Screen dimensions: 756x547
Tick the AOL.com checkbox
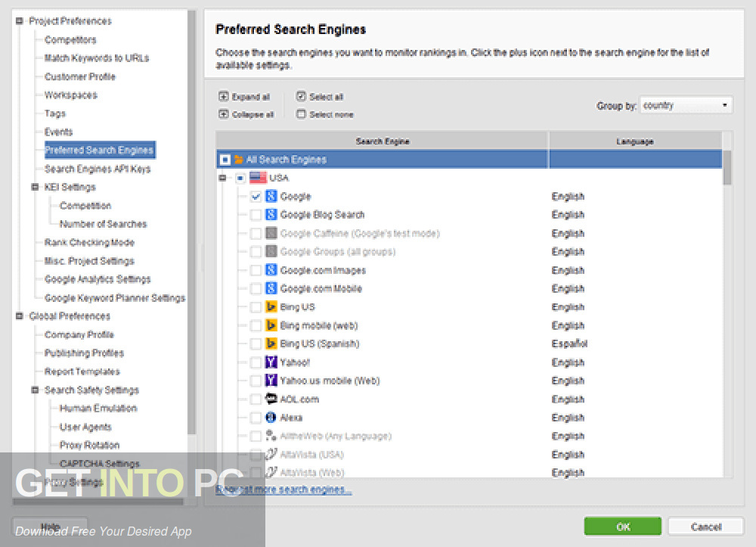tap(256, 399)
